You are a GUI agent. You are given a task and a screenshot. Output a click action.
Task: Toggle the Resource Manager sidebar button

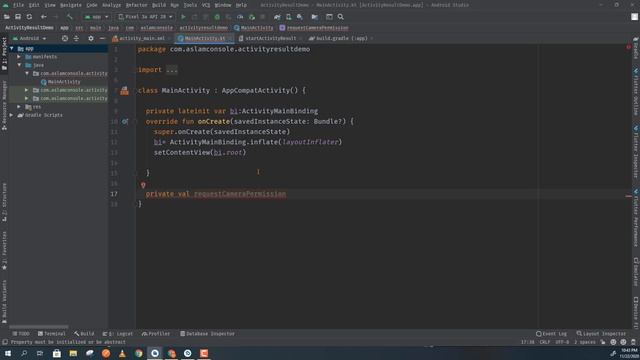[x=4, y=105]
